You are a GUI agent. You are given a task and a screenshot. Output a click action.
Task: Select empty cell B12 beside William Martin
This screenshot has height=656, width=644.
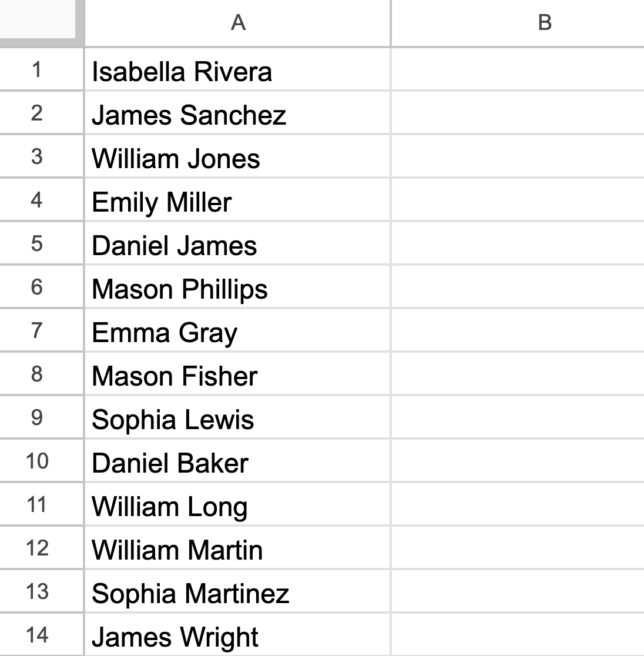pyautogui.click(x=517, y=548)
